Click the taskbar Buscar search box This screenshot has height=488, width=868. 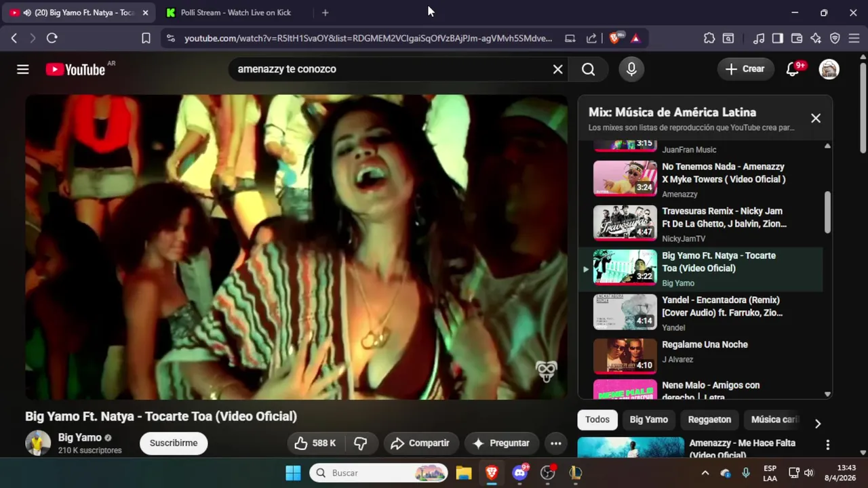pos(379,473)
